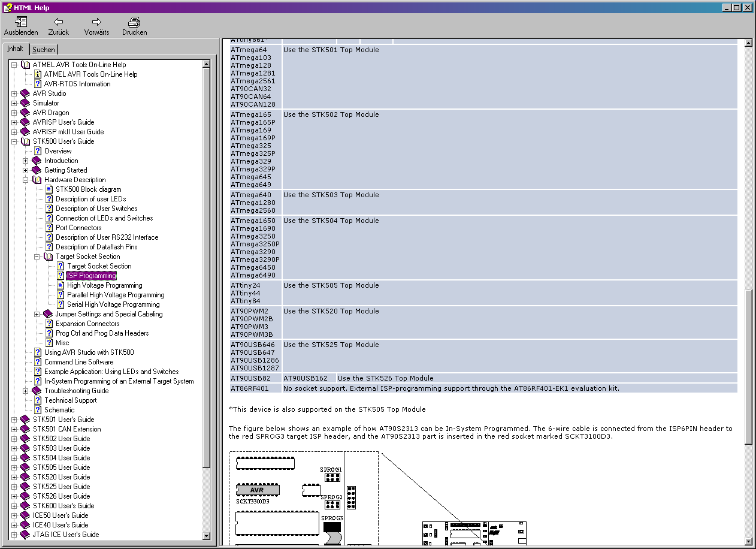Click the Ausblenden (hide) toolbar icon
Image resolution: width=756 pixels, height=549 pixels.
(21, 22)
